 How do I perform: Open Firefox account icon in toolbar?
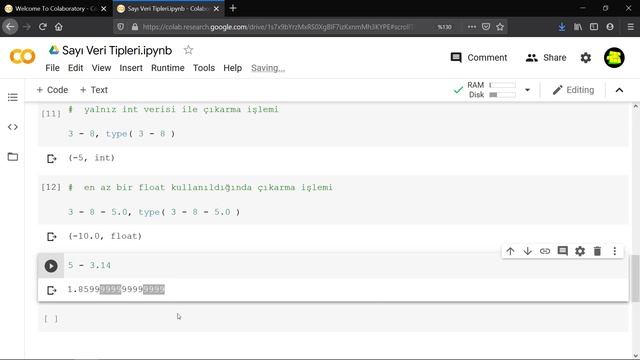610,27
